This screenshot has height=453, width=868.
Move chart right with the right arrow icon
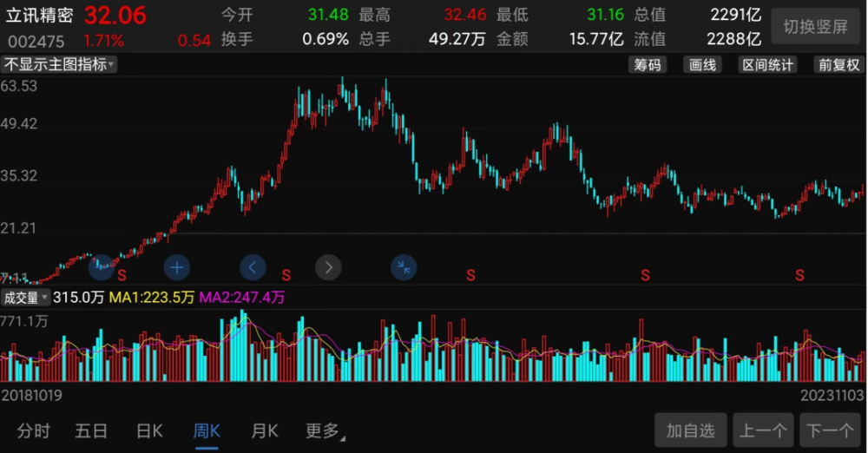click(x=328, y=268)
